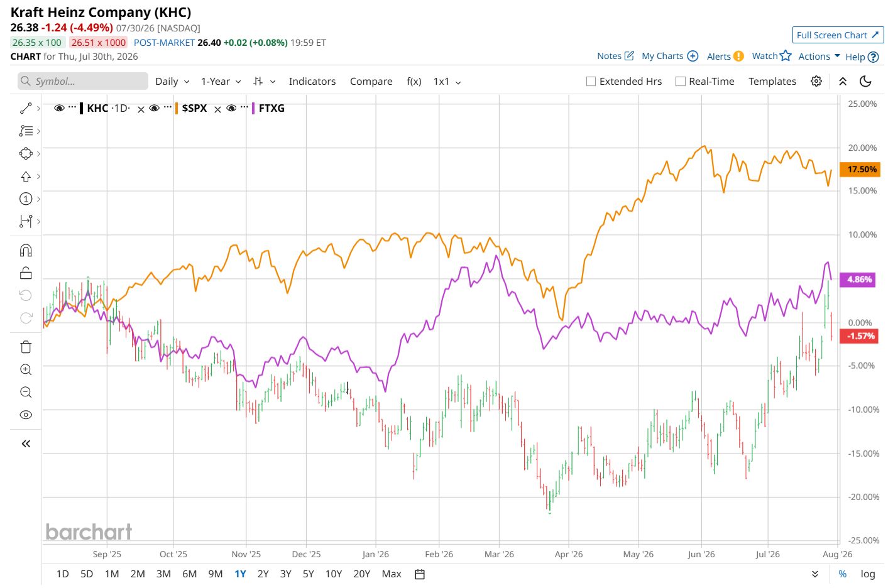
Task: Select the 5D range tab
Action: tap(87, 574)
